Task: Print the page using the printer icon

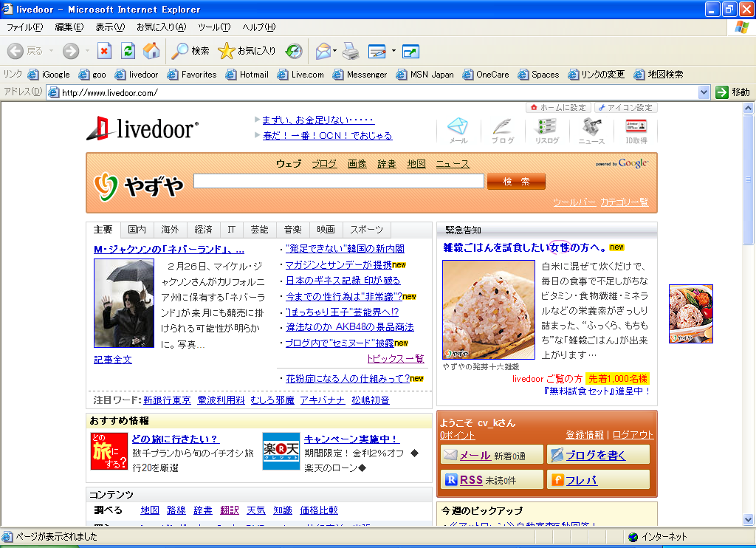Action: click(351, 51)
